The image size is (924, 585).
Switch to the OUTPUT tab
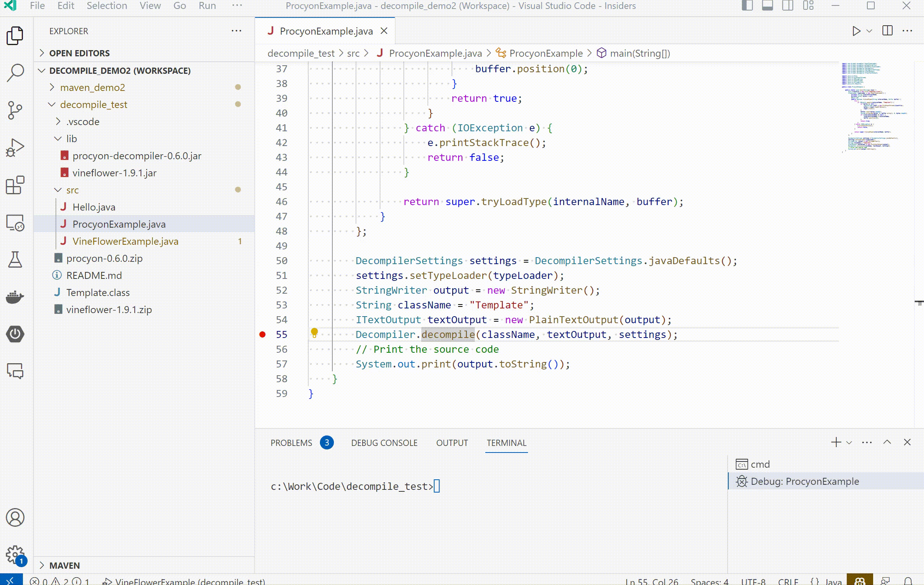coord(452,443)
